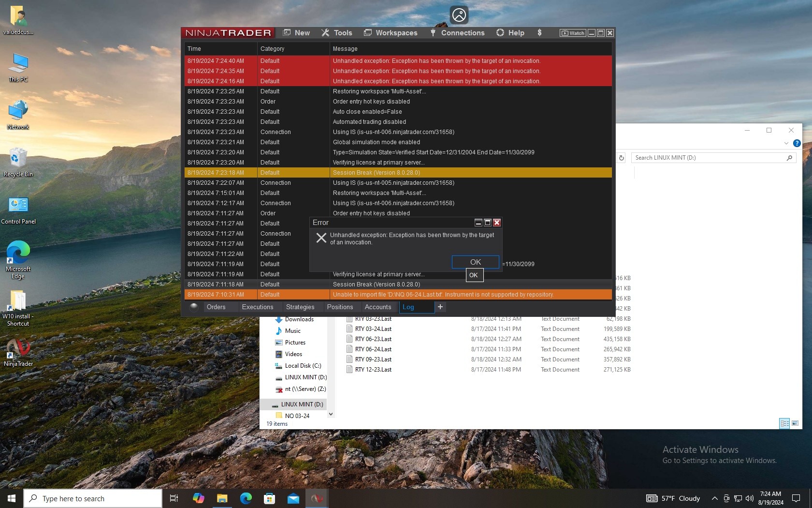This screenshot has height=508, width=812.
Task: Switch File Explorer to large icons view
Action: (x=795, y=423)
